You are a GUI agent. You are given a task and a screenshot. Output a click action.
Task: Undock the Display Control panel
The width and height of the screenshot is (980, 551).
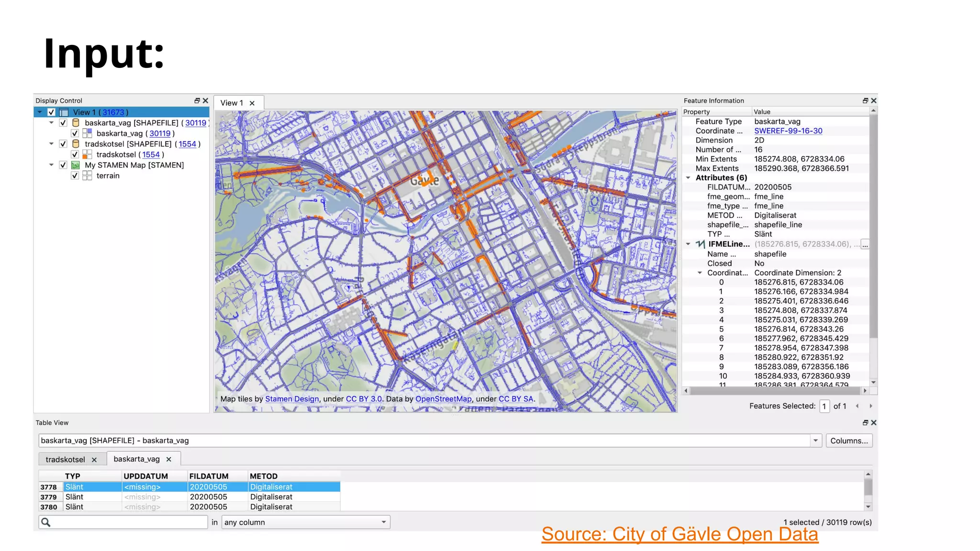[197, 100]
